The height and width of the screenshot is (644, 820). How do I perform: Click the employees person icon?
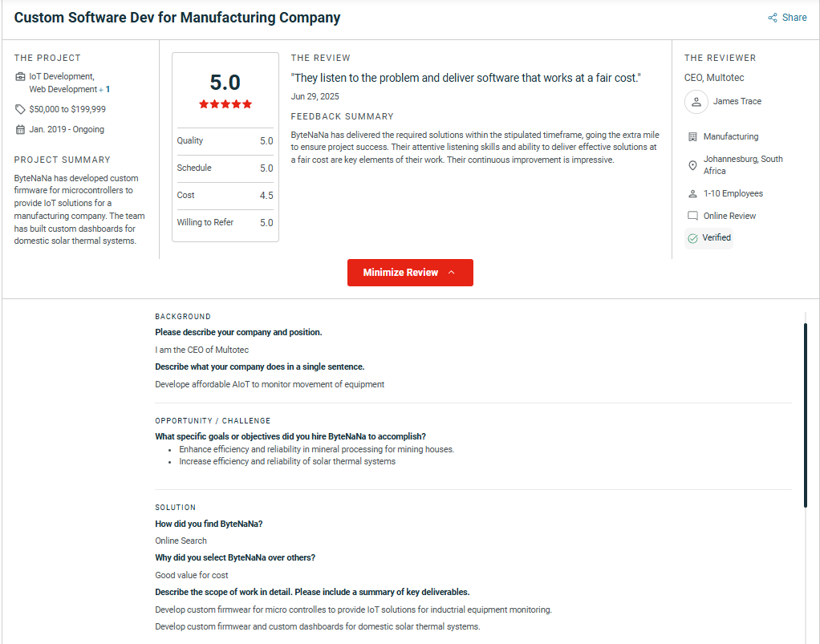692,194
